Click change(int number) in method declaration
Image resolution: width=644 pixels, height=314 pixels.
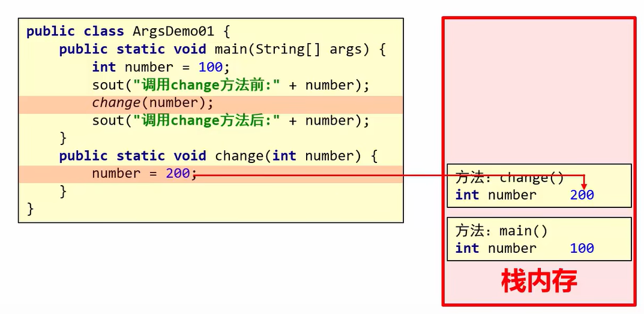[288, 156]
